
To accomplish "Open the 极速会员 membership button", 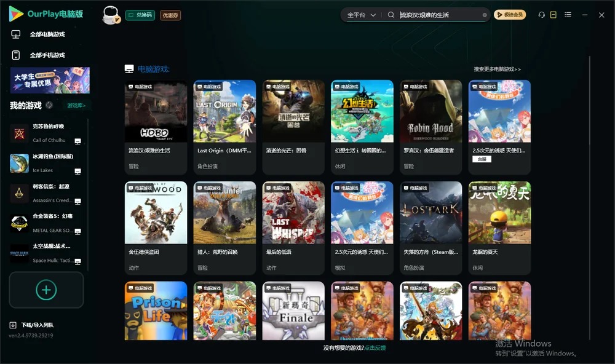I will 510,15.
